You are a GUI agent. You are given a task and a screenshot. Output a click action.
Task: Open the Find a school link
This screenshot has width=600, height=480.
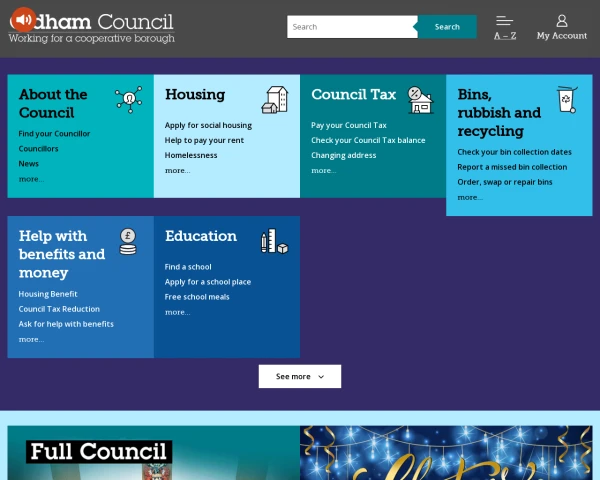pos(188,267)
